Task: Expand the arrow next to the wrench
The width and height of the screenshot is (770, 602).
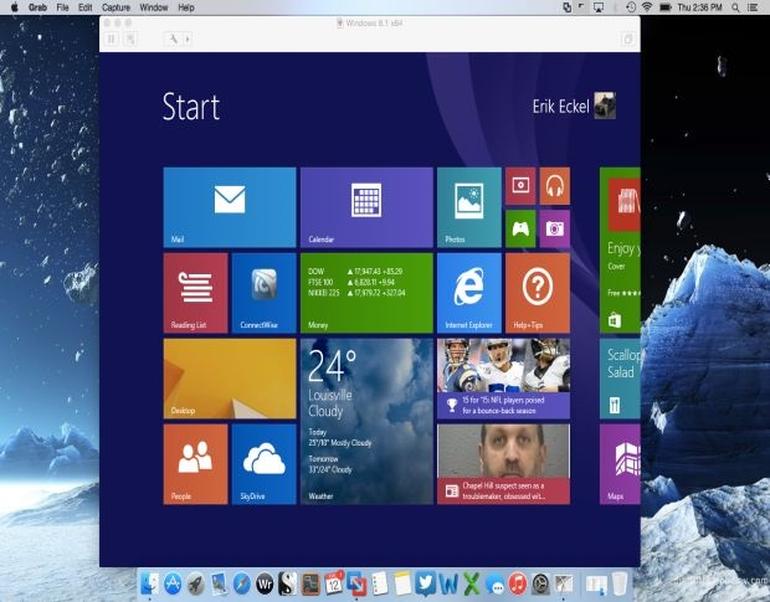Action: pos(187,39)
